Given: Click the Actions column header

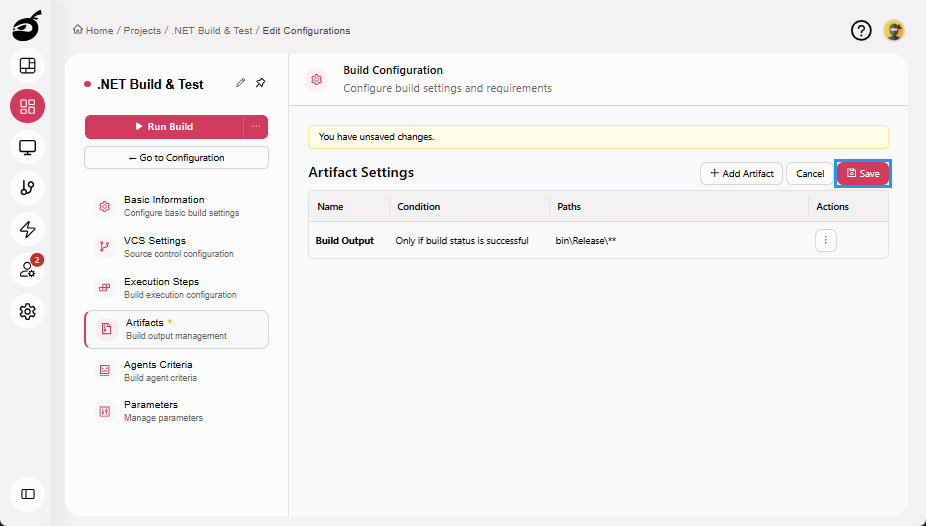Looking at the screenshot, I should tap(832, 207).
